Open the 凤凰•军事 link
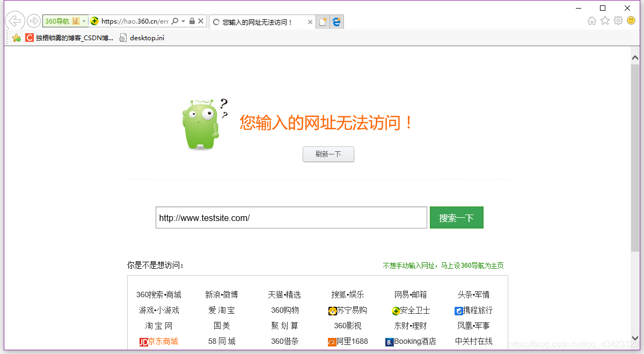Screen dimensions: 644x354 tap(474, 326)
